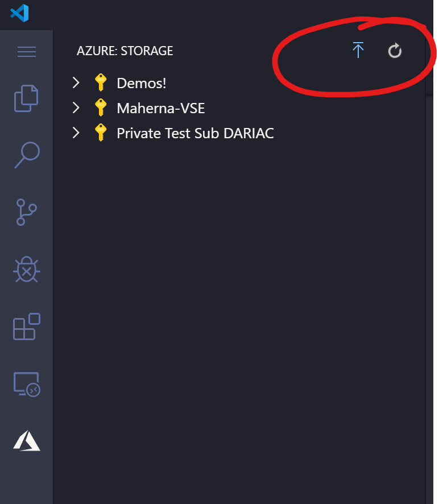Select the Private Test Sub DARIAC entry
439x504 pixels.
194,133
